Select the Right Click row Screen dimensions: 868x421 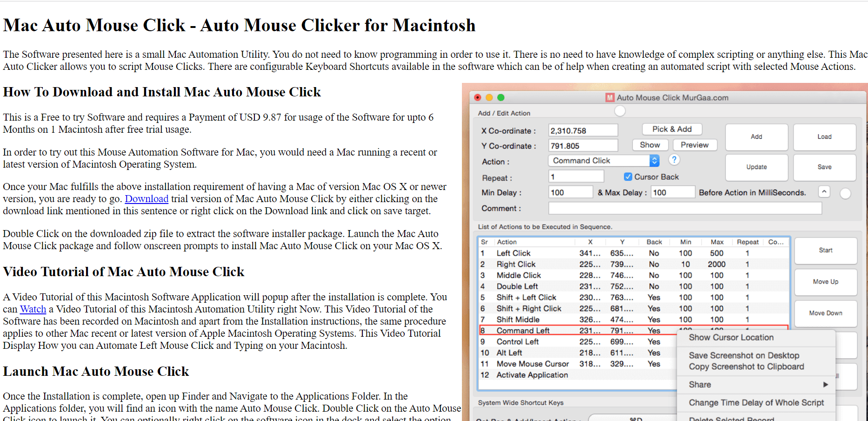point(634,265)
